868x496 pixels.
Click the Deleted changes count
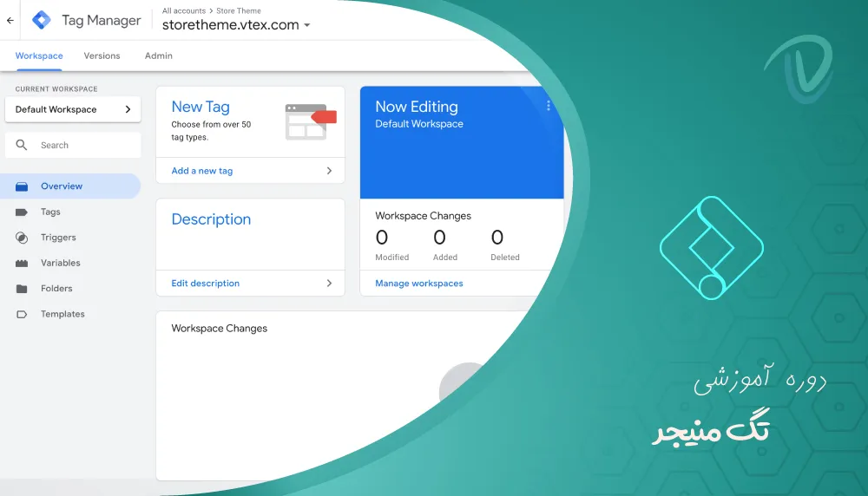pyautogui.click(x=497, y=238)
